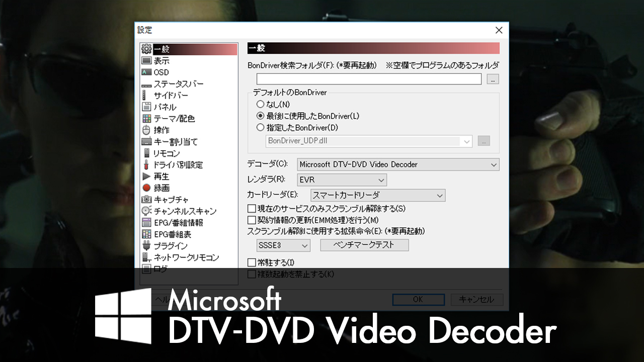
Task: Click the gear icon beside 一般
Action: coord(146,49)
